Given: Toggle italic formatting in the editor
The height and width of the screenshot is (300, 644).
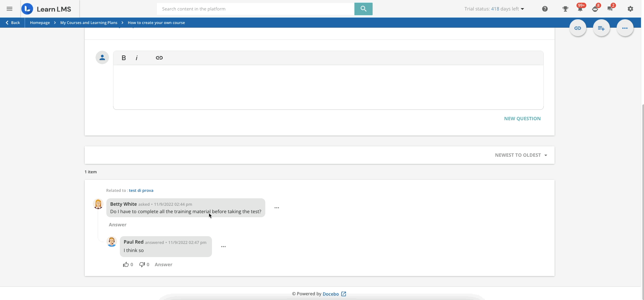Looking at the screenshot, I should click(x=137, y=58).
